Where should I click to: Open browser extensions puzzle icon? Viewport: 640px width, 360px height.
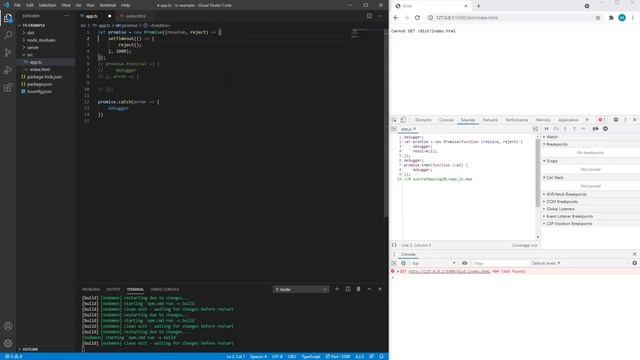click(x=611, y=18)
